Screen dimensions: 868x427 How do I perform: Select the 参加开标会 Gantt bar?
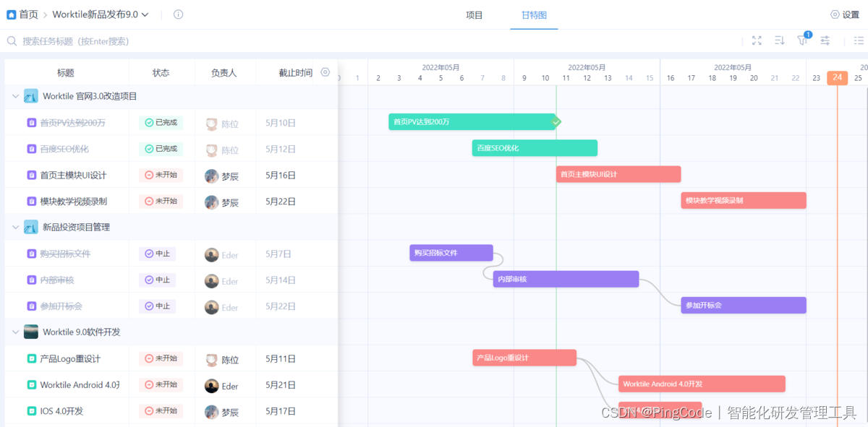[744, 305]
